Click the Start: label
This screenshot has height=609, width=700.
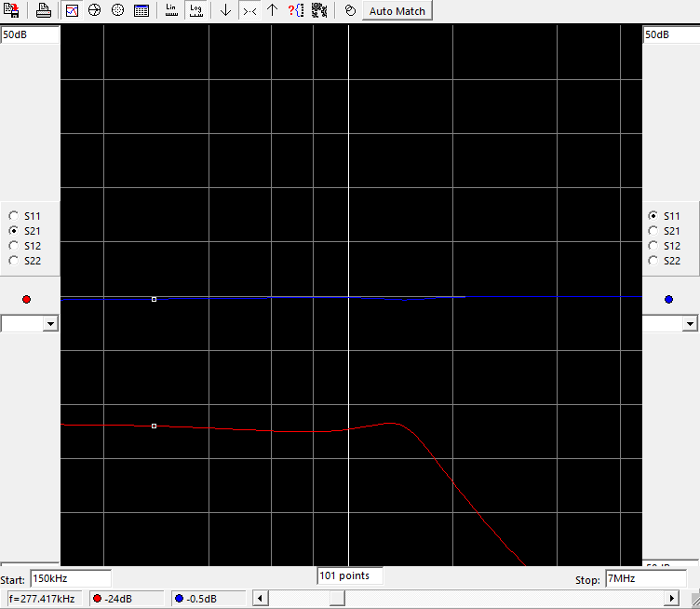(12, 580)
